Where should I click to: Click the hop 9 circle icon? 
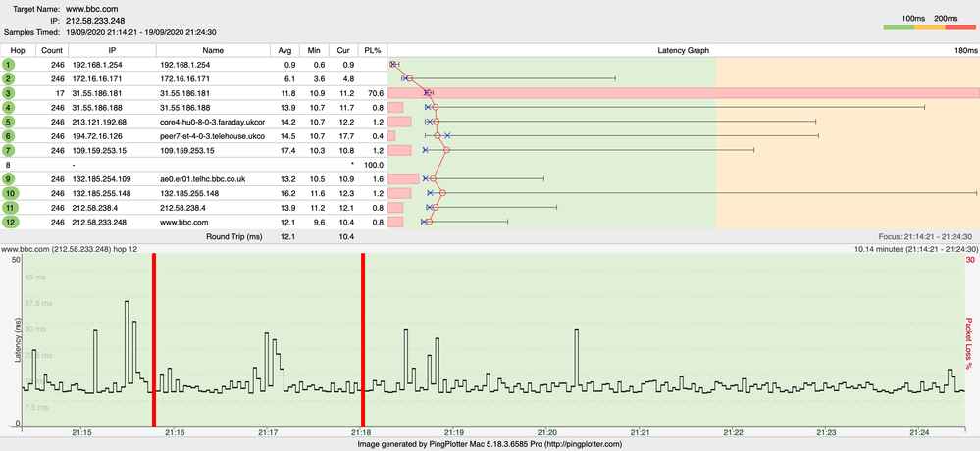[8, 179]
